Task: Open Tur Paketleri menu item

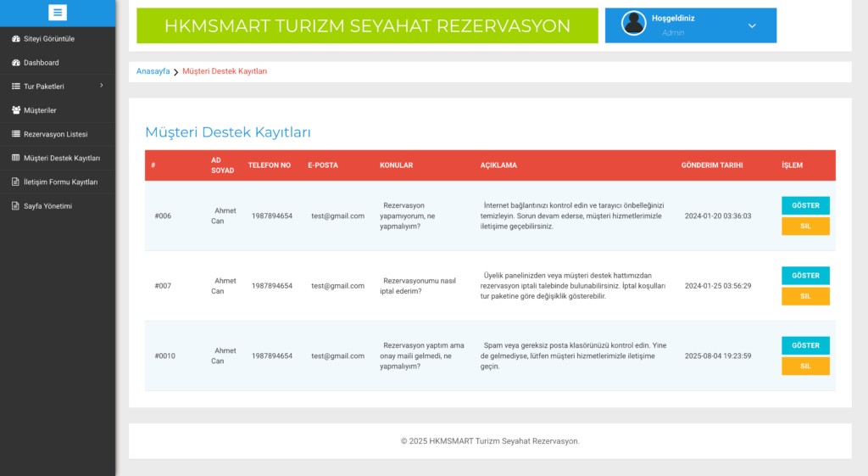Action: tap(58, 87)
